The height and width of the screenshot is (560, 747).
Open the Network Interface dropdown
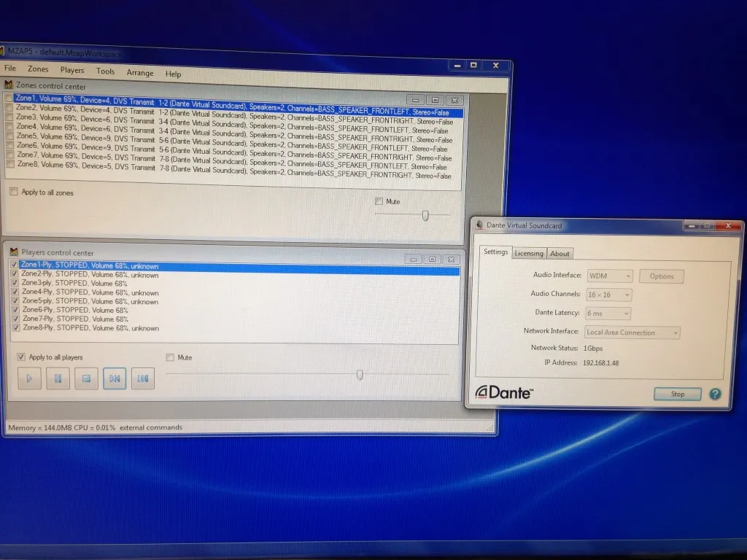(x=632, y=332)
